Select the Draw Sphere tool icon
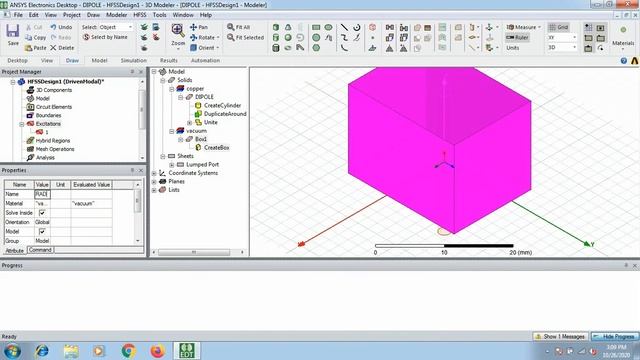The width and height of the screenshot is (640, 360). click(288, 38)
